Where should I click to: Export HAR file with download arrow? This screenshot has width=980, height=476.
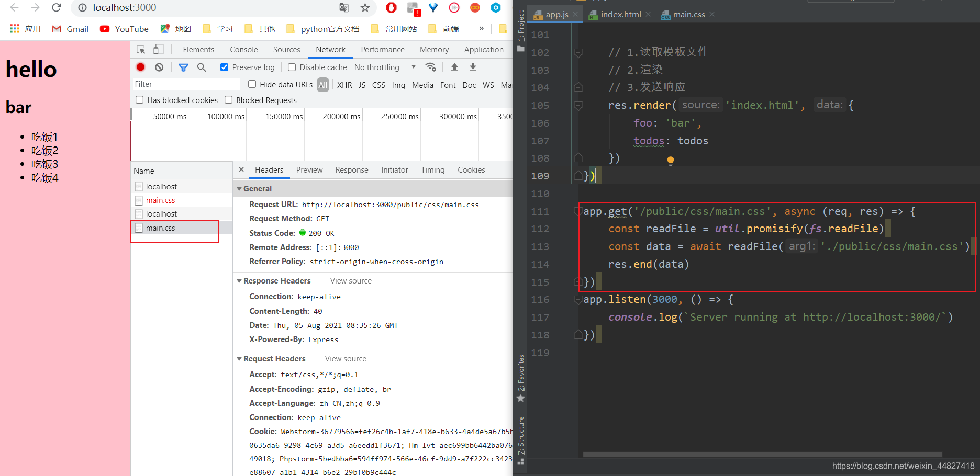click(x=473, y=67)
